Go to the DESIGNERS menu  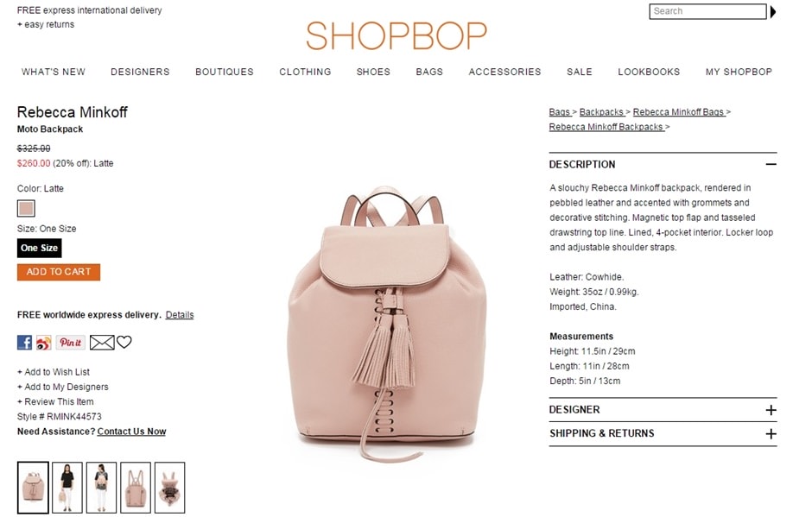point(140,72)
